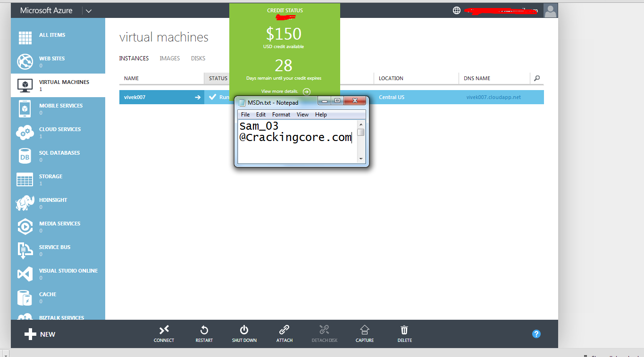Click the Notepad title bar icon
The height and width of the screenshot is (357, 644).
pyautogui.click(x=242, y=102)
